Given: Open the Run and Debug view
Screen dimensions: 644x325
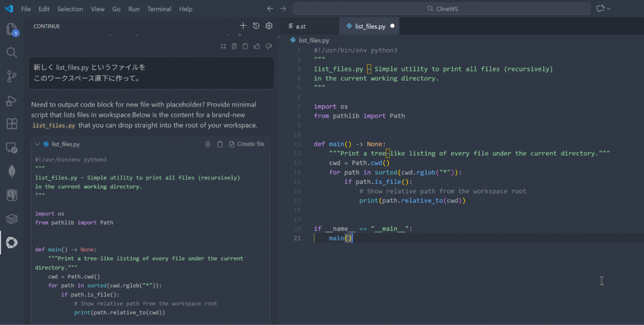Looking at the screenshot, I should click(11, 100).
